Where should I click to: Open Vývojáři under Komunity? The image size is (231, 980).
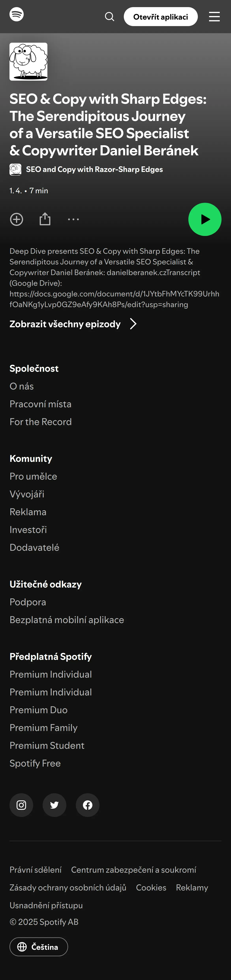click(27, 494)
